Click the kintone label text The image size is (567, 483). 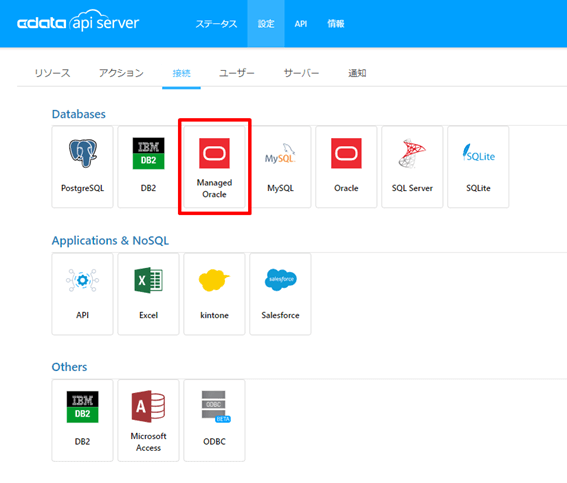coord(214,315)
